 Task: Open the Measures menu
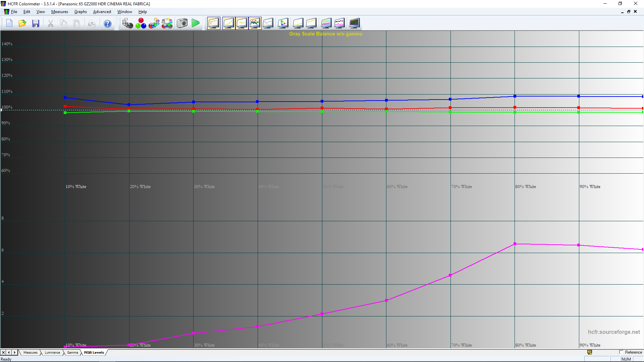(59, 12)
